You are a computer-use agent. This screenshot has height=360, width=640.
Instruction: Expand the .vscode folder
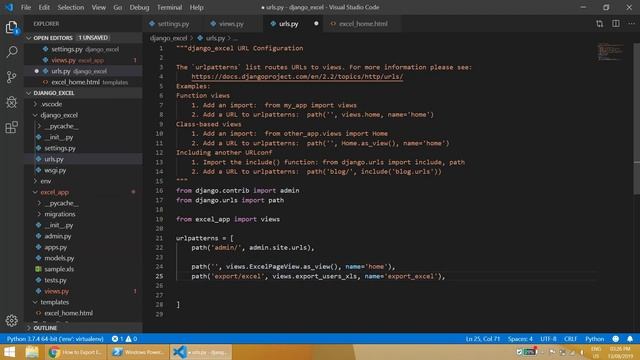83,104
